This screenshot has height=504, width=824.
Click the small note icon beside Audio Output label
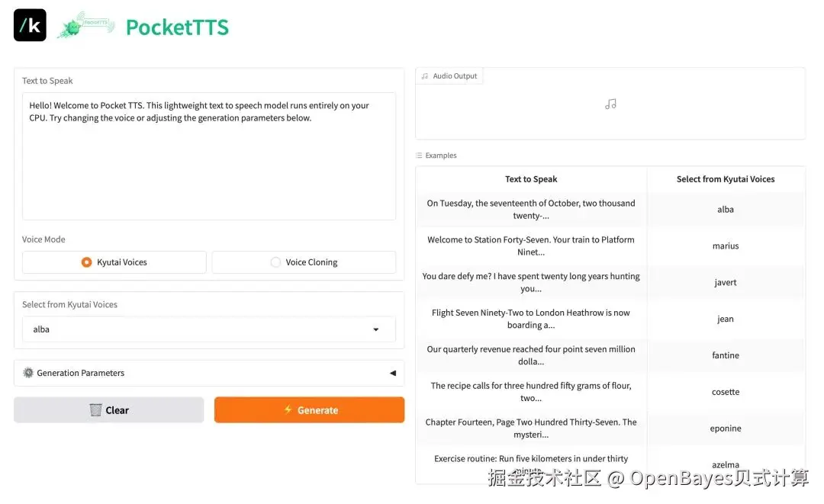425,76
